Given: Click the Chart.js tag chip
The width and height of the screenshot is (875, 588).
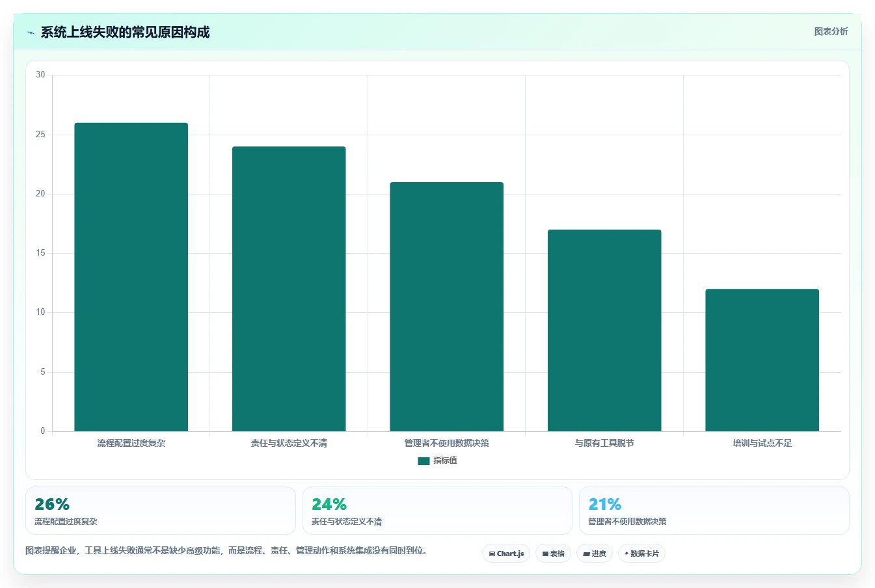Looking at the screenshot, I should (506, 554).
